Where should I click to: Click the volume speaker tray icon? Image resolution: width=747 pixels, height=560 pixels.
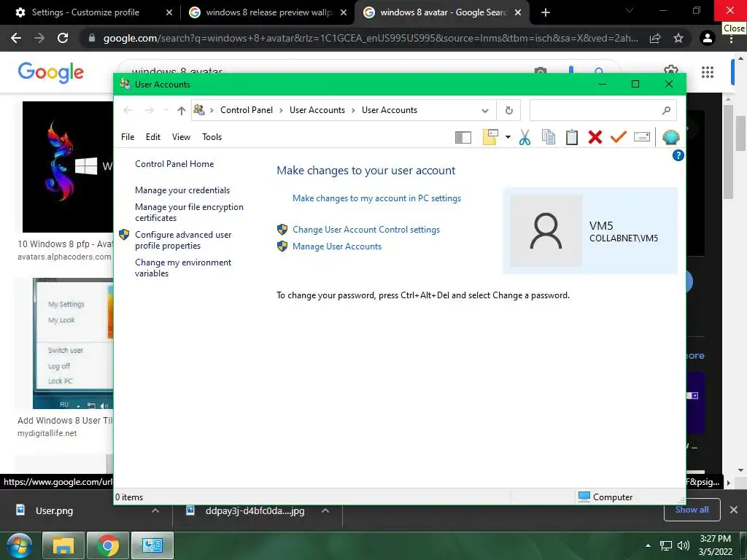pos(683,545)
